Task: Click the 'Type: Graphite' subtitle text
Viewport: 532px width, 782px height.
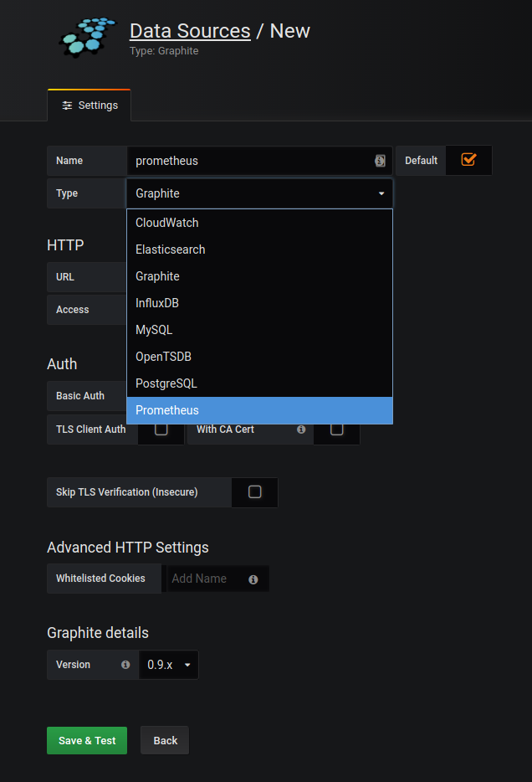Action: 164,51
